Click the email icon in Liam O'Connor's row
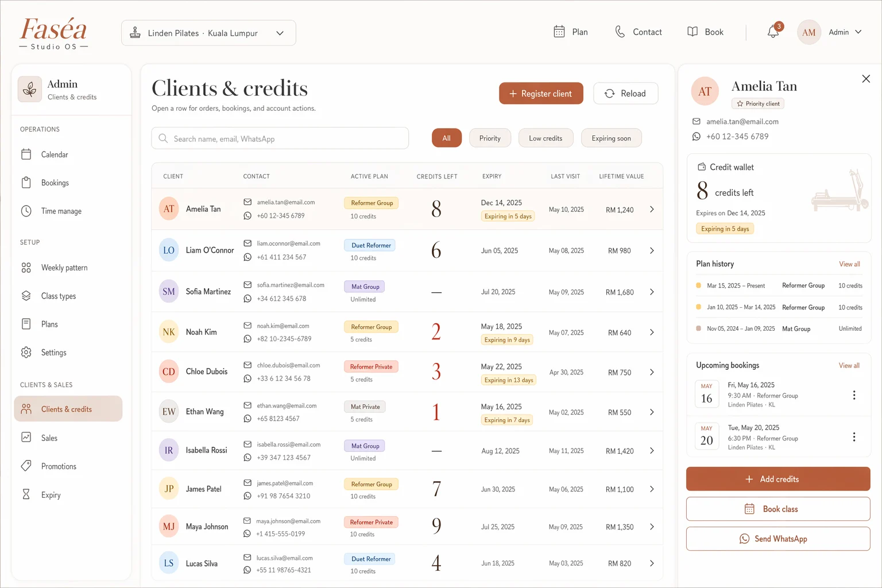882x588 pixels. (x=247, y=243)
